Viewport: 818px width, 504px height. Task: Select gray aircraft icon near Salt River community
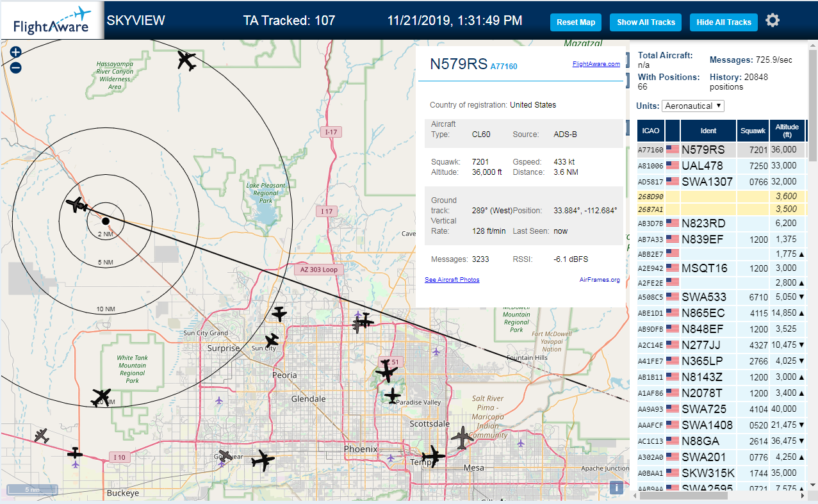[462, 438]
